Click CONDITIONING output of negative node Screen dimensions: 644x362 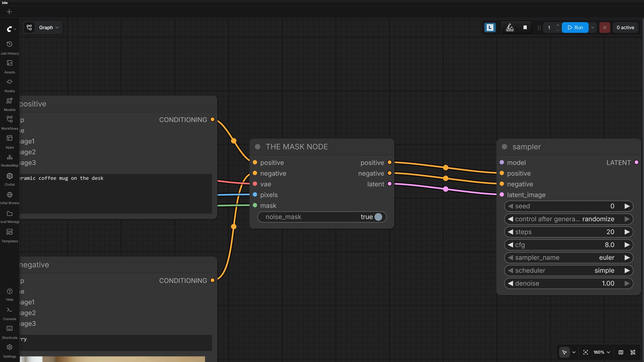212,281
